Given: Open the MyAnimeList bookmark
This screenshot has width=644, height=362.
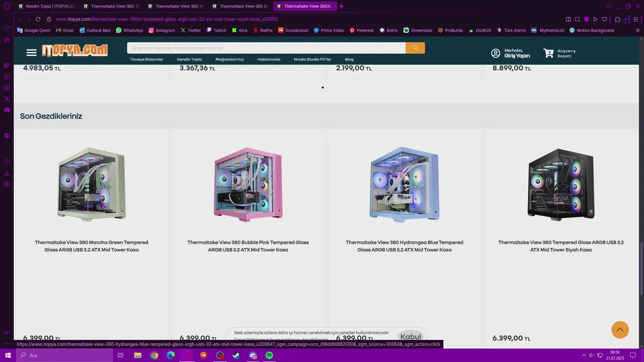Looking at the screenshot, I should 547,30.
